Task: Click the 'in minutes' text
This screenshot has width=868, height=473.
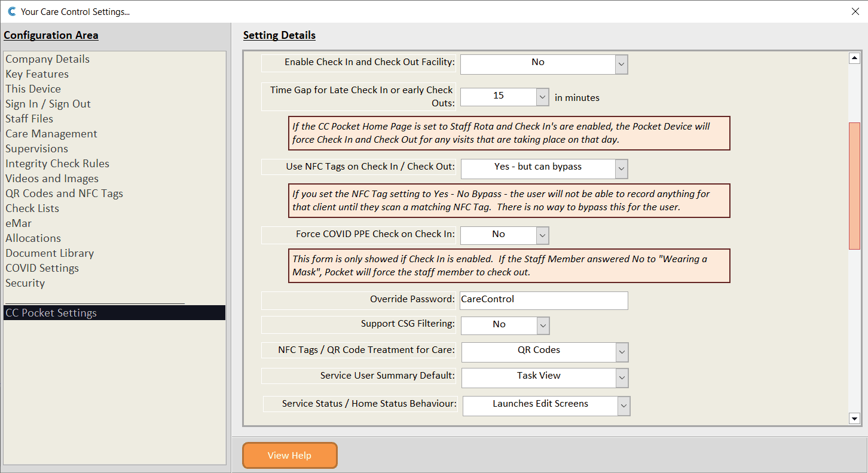Action: [x=577, y=97]
